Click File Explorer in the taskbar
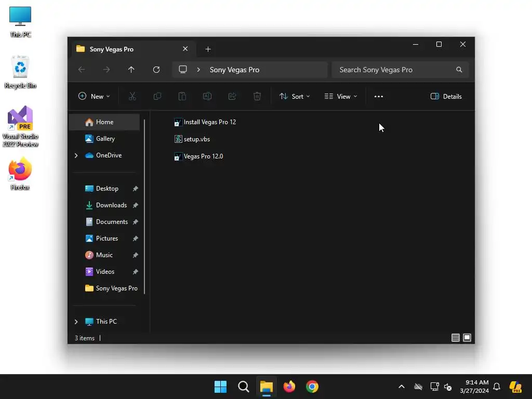This screenshot has height=399, width=532. [x=267, y=387]
